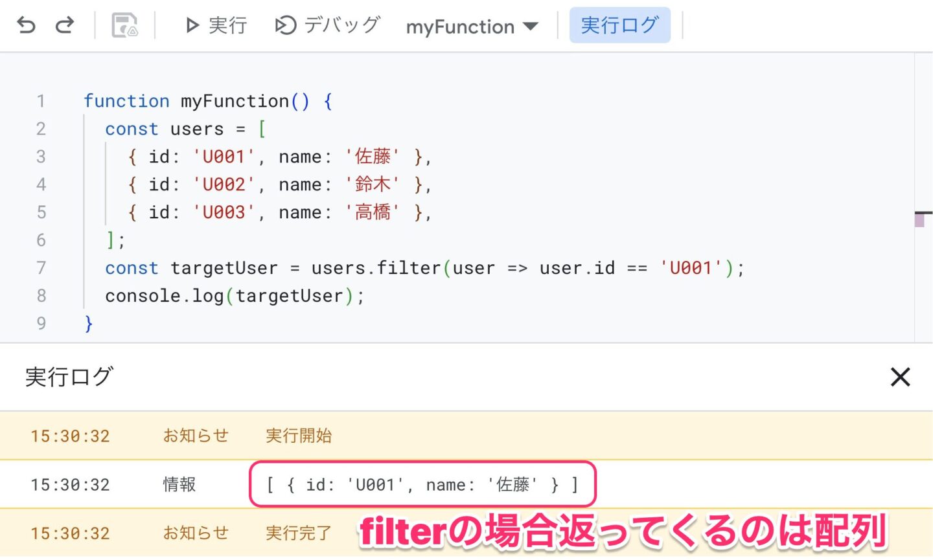The height and width of the screenshot is (560, 933).
Task: Click the highlighted filter output log entry
Action: tap(422, 484)
